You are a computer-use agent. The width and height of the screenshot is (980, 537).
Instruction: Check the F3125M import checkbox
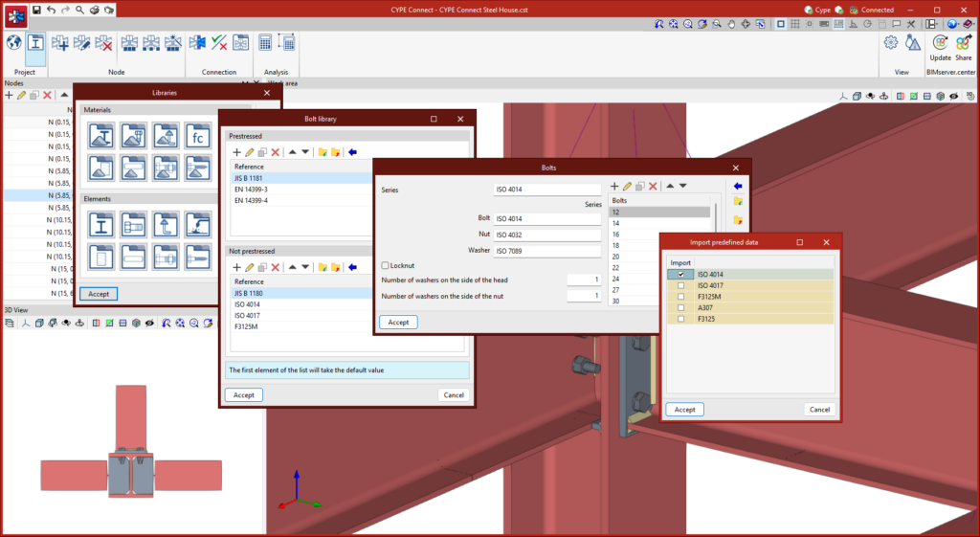[x=679, y=297]
